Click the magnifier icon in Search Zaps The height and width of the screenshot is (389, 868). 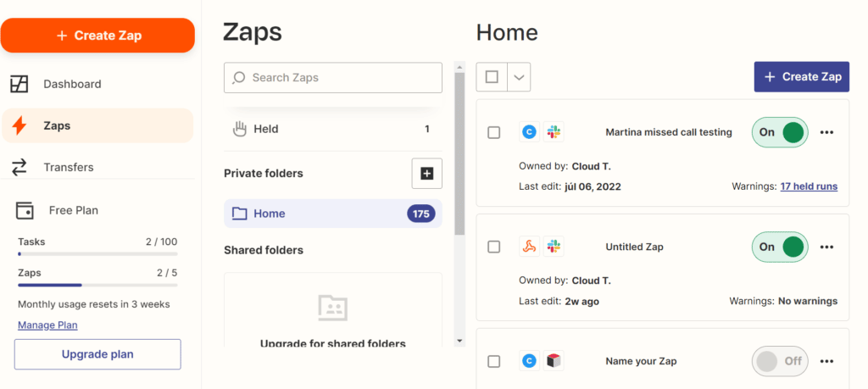[238, 77]
